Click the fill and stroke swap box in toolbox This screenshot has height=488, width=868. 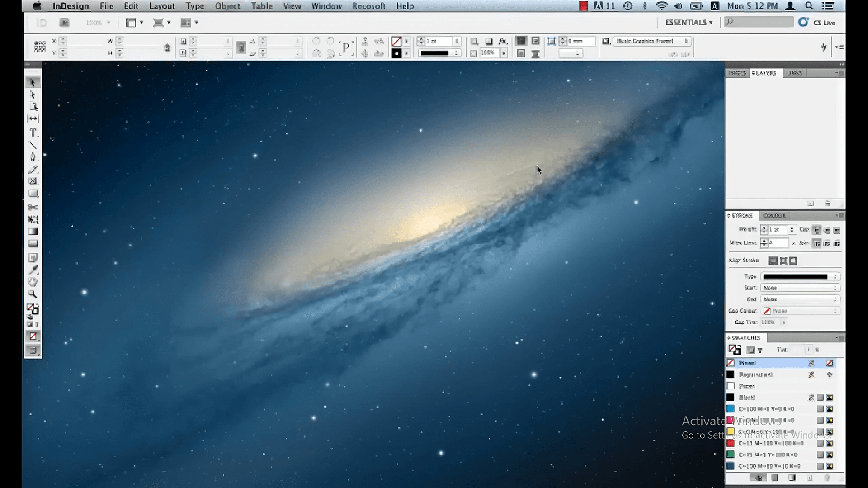click(33, 309)
